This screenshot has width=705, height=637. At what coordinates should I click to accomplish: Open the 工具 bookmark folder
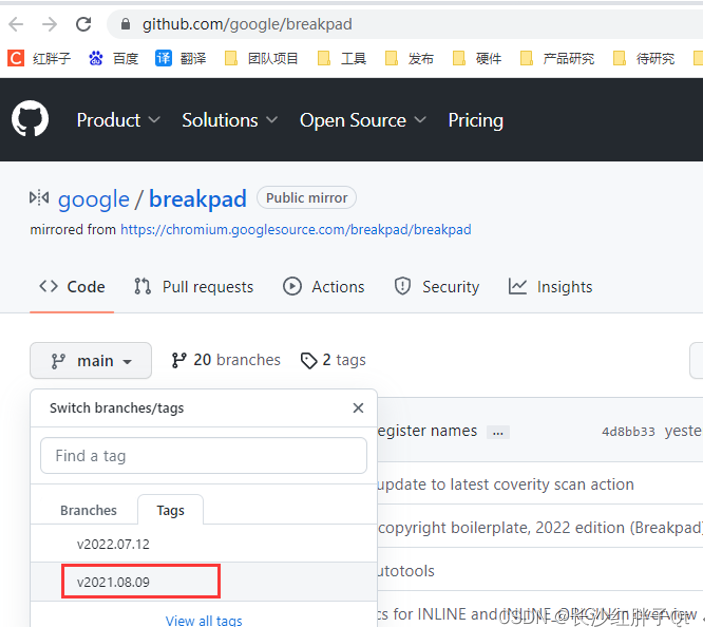342,58
